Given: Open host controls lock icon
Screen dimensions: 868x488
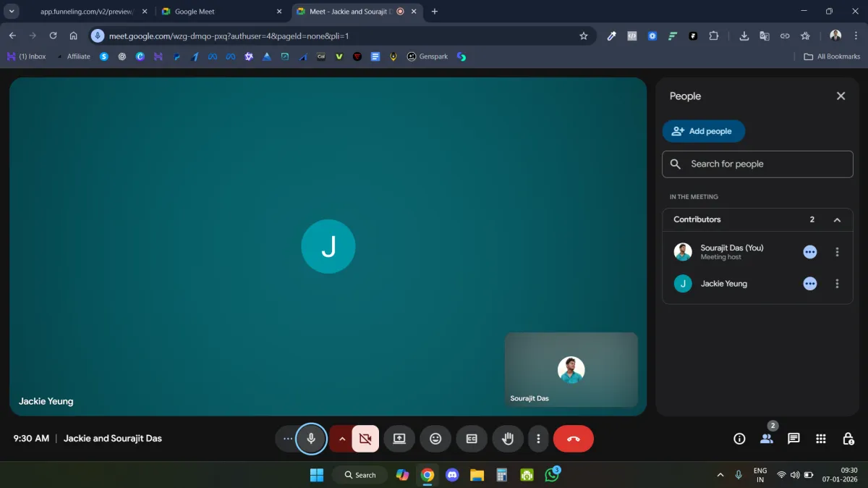Looking at the screenshot, I should click(848, 439).
